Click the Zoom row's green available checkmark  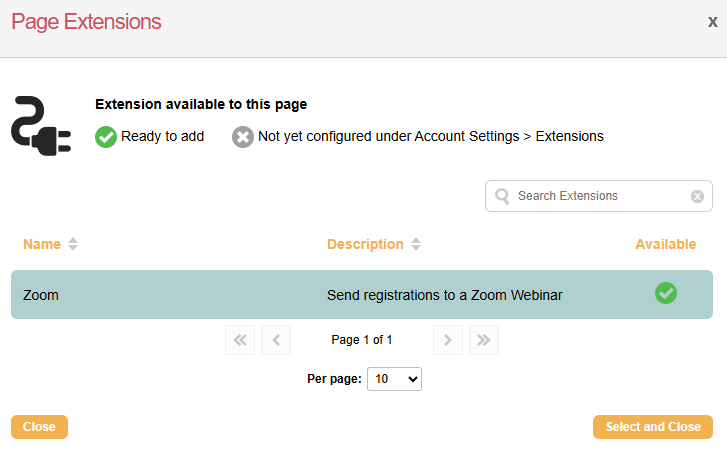tap(666, 294)
